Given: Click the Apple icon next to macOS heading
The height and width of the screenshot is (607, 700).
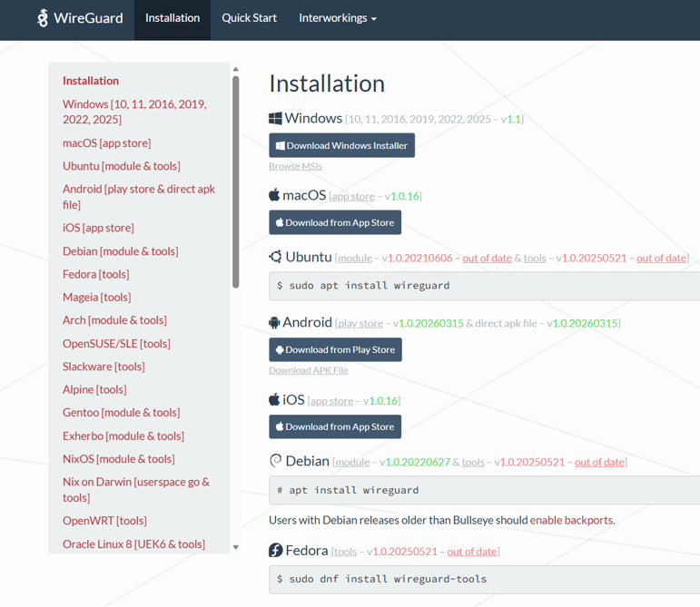Looking at the screenshot, I should [x=274, y=195].
